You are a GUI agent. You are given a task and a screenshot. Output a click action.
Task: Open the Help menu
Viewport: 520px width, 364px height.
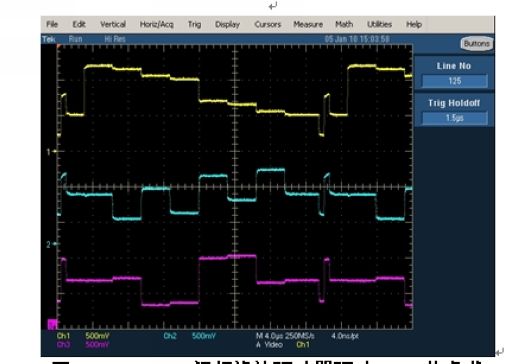pos(414,24)
